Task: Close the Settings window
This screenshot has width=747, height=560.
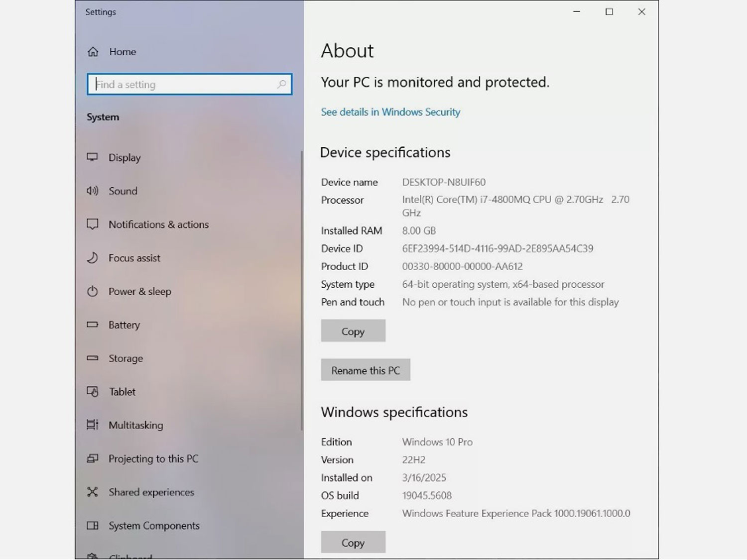Action: tap(641, 11)
